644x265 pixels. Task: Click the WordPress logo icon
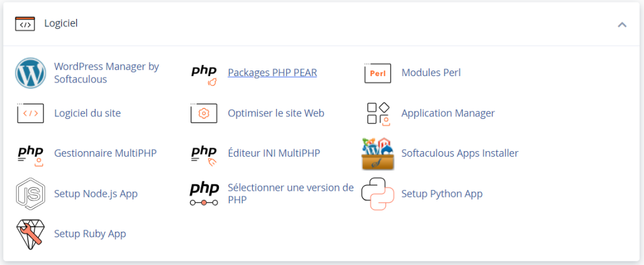[31, 73]
